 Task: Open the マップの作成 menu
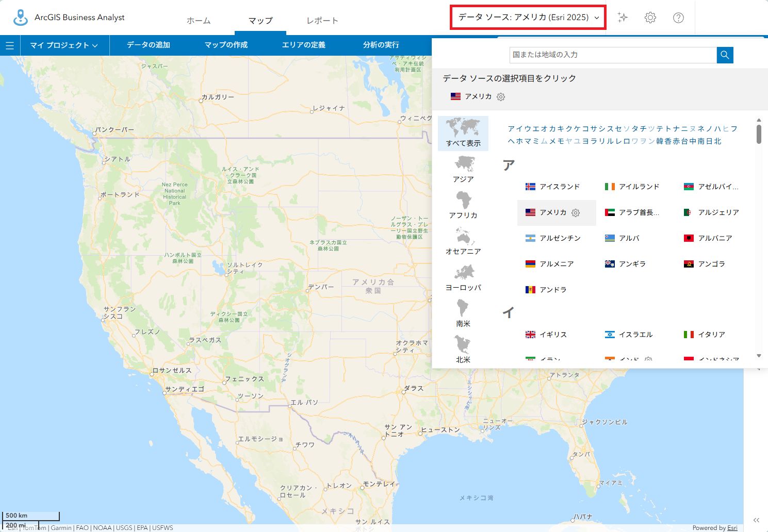226,45
